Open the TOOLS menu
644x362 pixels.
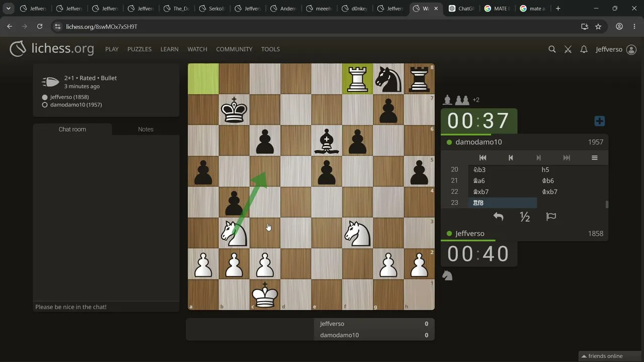coord(270,49)
